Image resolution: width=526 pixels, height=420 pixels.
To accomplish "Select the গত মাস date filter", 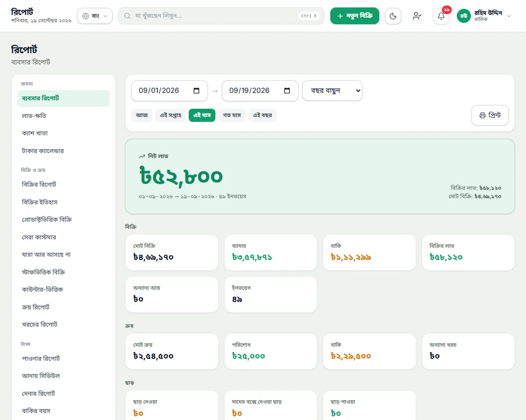I will [x=232, y=115].
